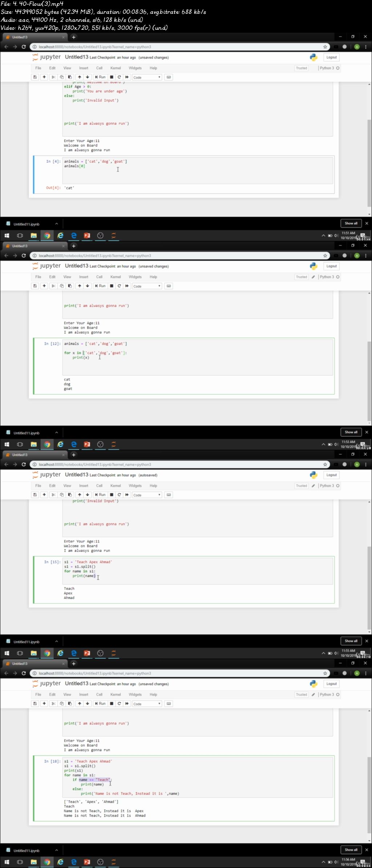
Task: Open View menu in In [12] frame
Action: tap(67, 277)
